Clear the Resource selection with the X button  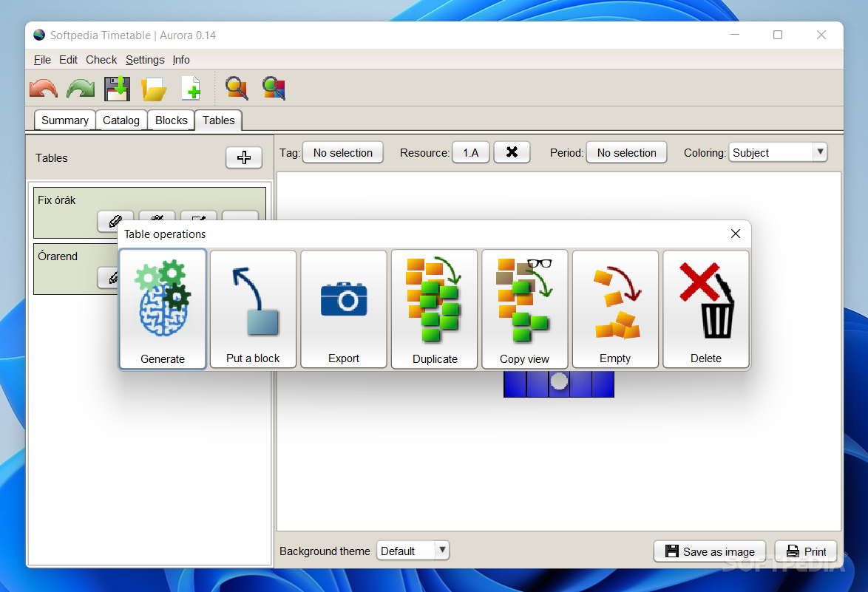(512, 152)
